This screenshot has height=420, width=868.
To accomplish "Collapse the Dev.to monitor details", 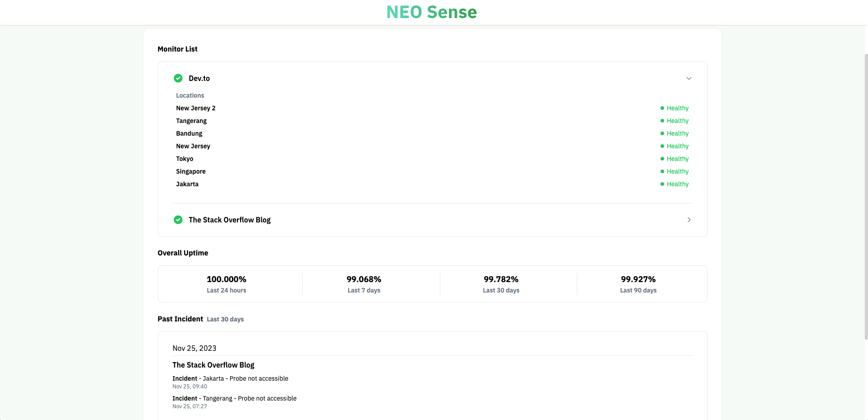I will (x=689, y=78).
